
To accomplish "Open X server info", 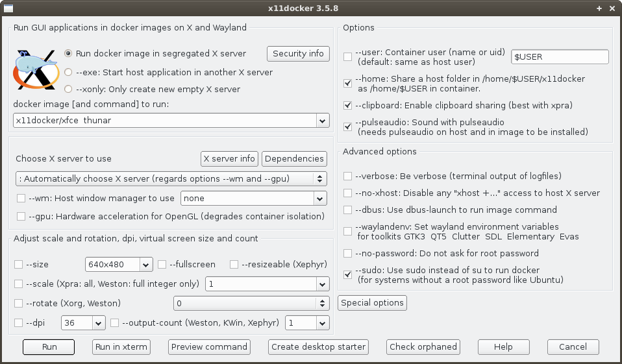I will tap(229, 158).
